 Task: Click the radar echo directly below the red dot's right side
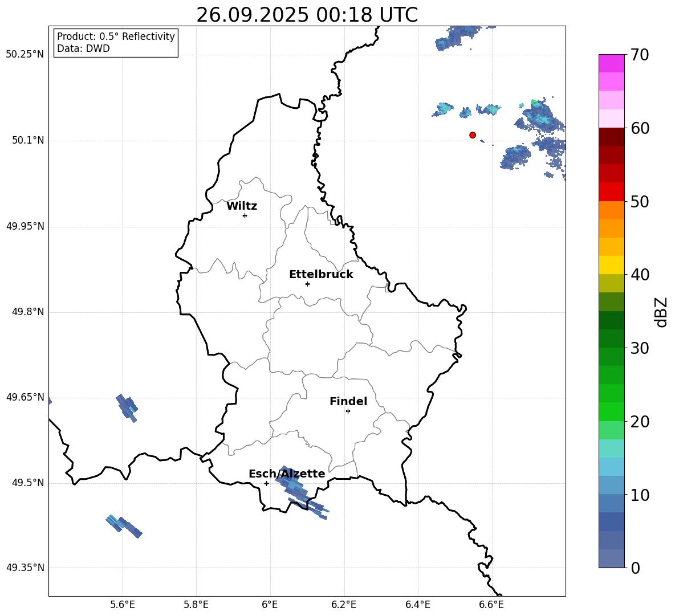tap(482, 141)
